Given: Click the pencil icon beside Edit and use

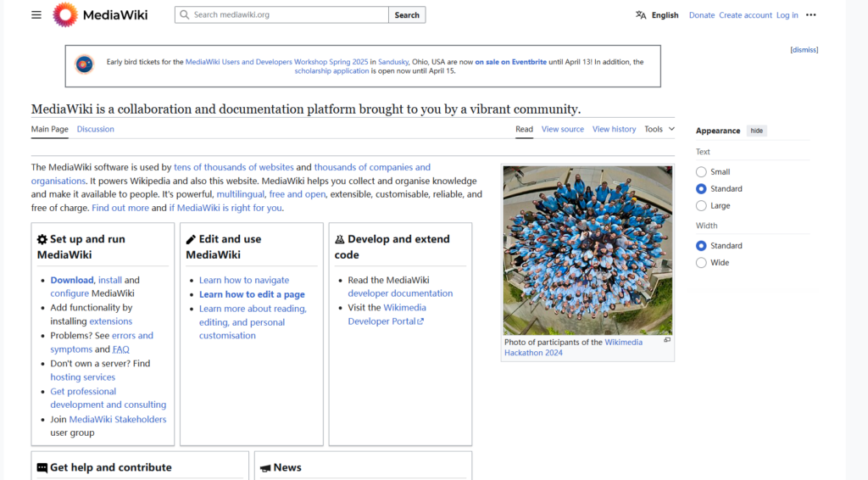Looking at the screenshot, I should [x=191, y=239].
